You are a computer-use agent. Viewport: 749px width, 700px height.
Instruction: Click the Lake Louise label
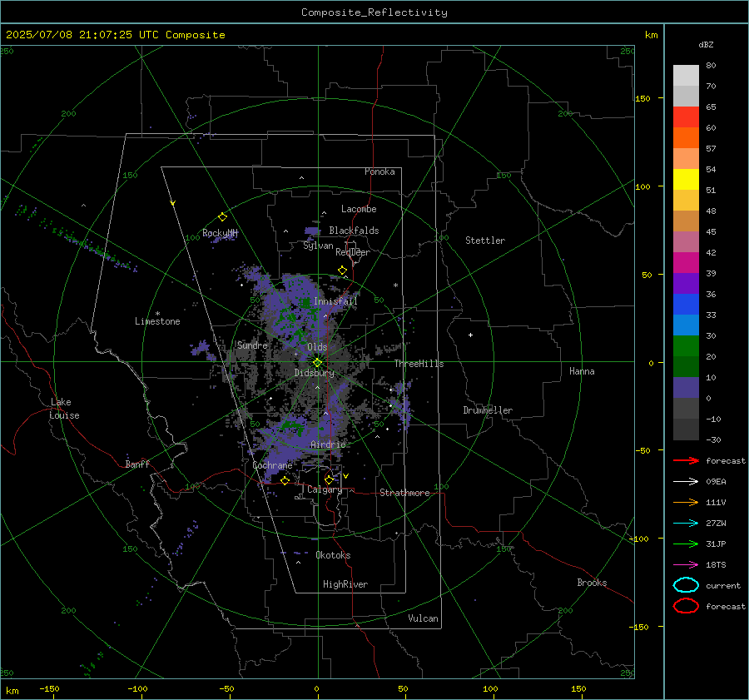coord(64,409)
